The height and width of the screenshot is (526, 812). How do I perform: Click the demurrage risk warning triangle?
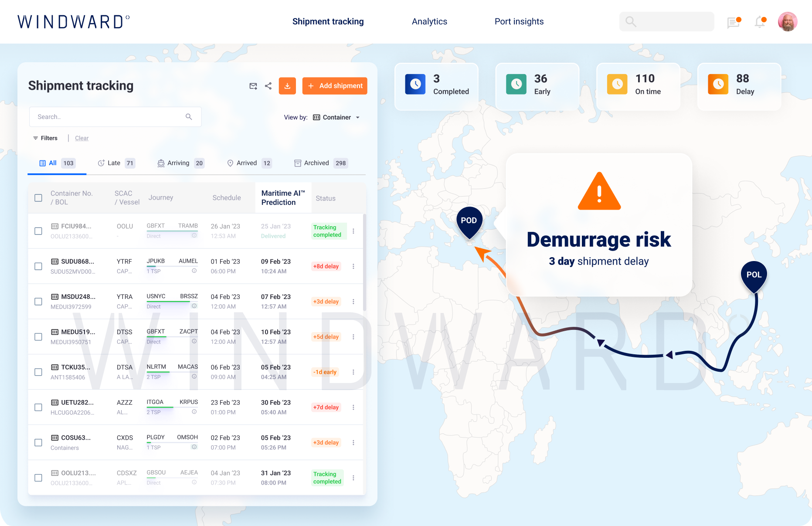(599, 192)
